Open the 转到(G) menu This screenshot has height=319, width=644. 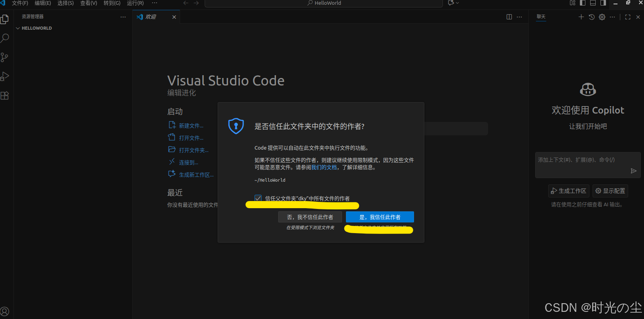[112, 3]
